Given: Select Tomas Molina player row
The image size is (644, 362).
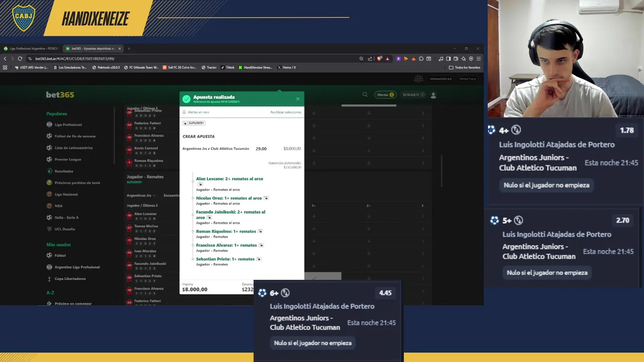Looking at the screenshot, I should click(146, 226).
